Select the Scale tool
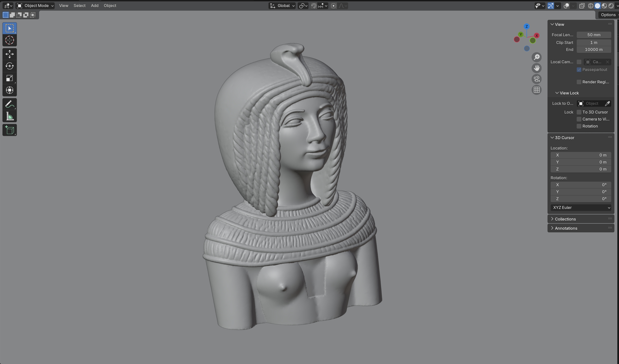The height and width of the screenshot is (364, 619). (10, 78)
